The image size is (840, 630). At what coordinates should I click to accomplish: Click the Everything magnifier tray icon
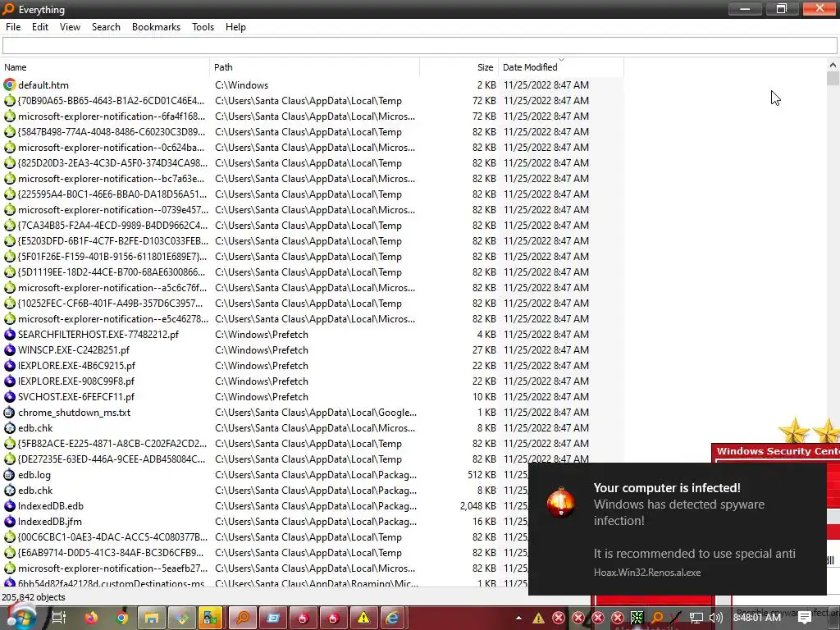point(657,618)
